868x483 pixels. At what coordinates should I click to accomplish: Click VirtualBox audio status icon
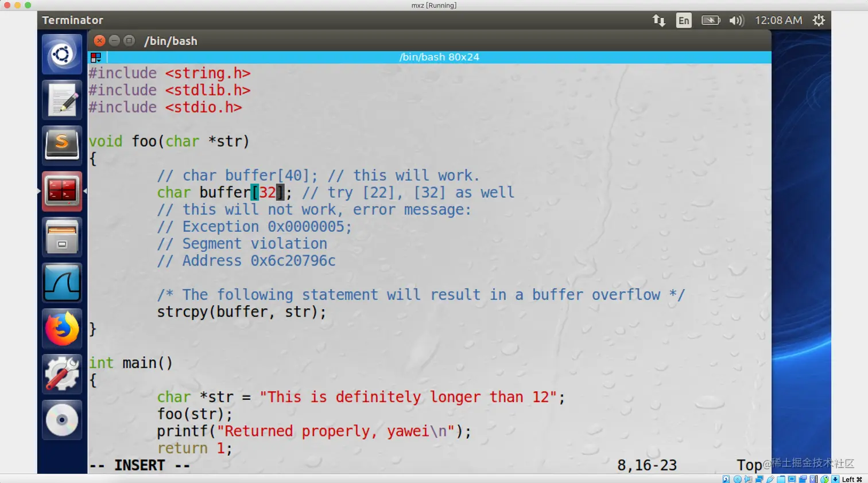pyautogui.click(x=749, y=479)
